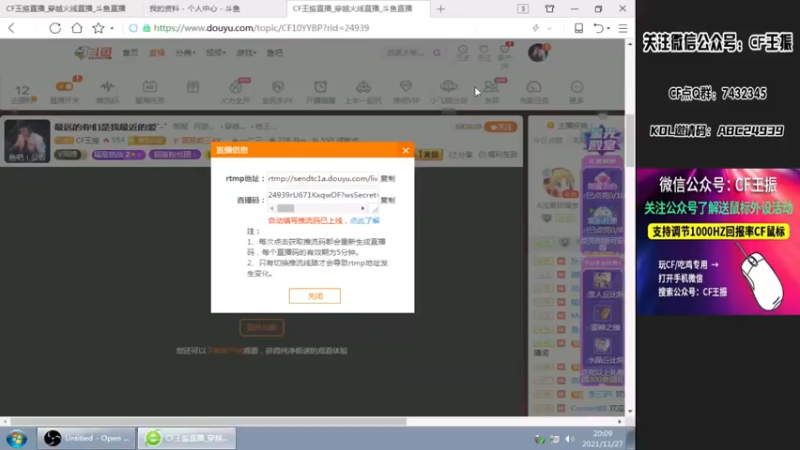Click the page's horizontal scrollbar
The width and height of the screenshot is (800, 450).
208,421
